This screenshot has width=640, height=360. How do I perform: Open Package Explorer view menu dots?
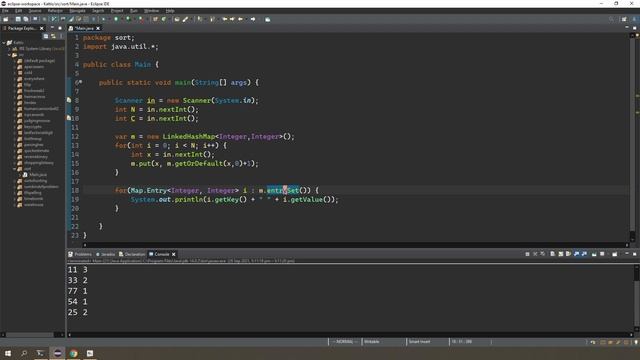61,36
